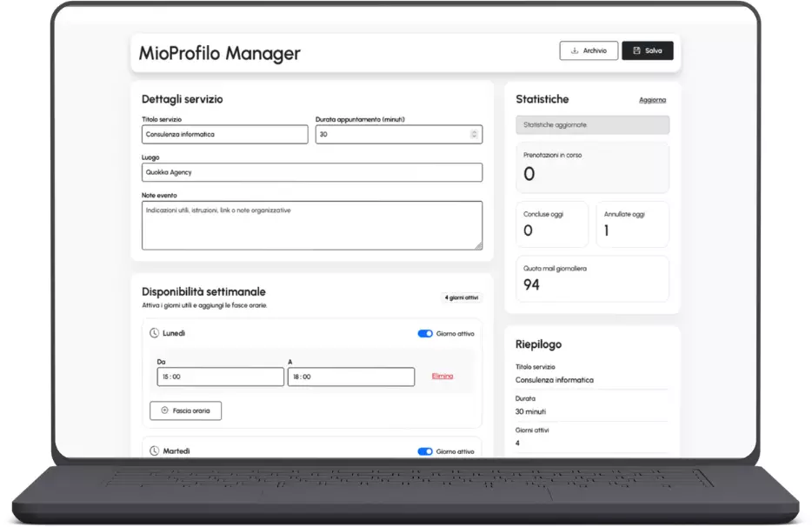Click the clock icon next to Lunedì
The height and width of the screenshot is (527, 812).
[x=152, y=333]
